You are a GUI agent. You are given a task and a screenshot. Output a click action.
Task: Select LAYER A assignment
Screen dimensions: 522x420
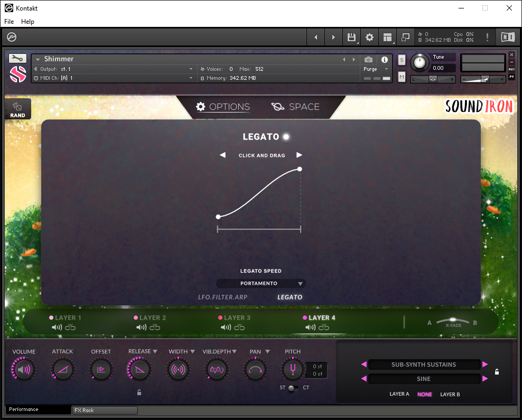pyautogui.click(x=399, y=394)
